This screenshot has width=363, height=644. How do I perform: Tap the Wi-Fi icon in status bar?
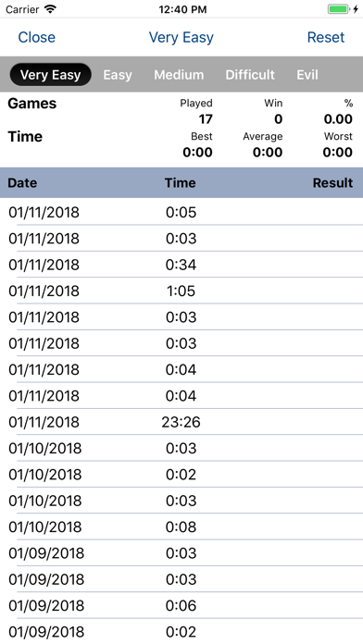51,9
